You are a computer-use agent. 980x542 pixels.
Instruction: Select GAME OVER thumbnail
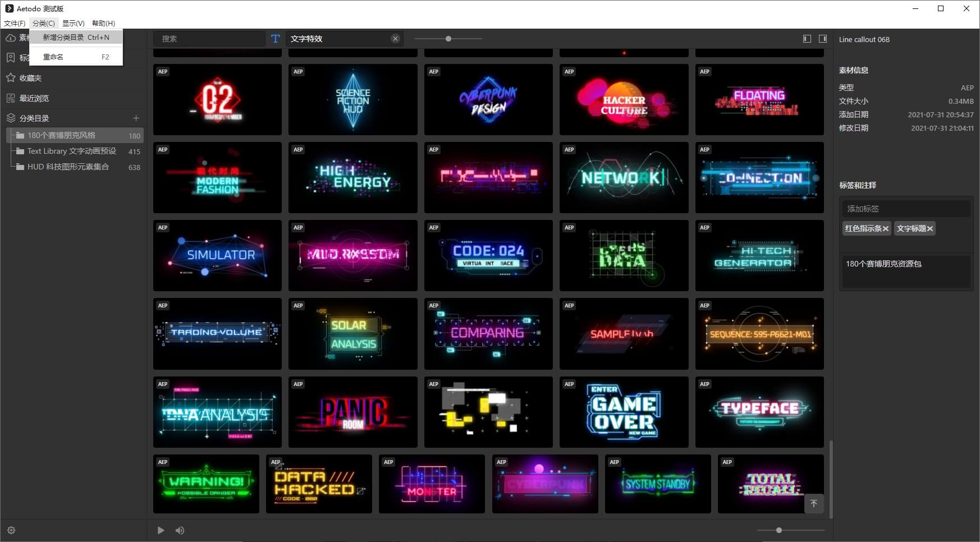(x=624, y=412)
